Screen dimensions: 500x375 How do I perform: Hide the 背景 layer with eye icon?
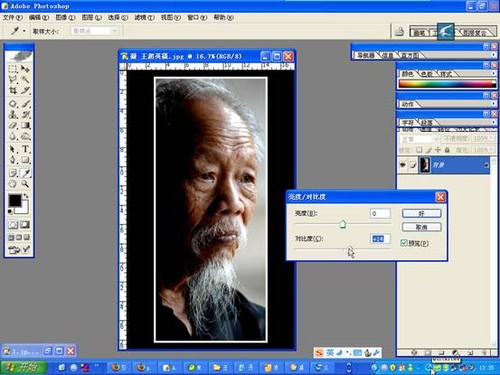pyautogui.click(x=403, y=165)
